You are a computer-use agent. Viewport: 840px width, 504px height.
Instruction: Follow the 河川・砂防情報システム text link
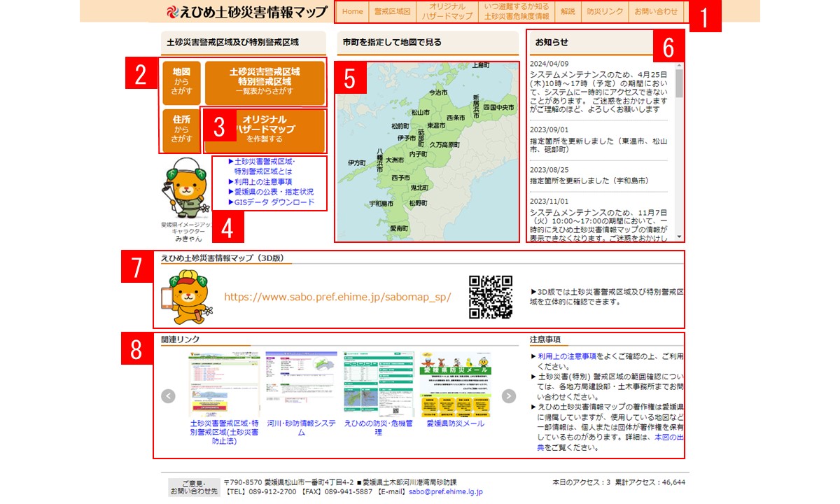[x=301, y=428]
